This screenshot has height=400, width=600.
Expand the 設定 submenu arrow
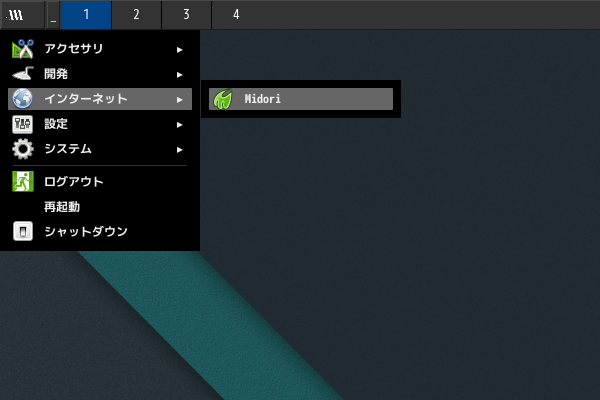coord(179,125)
